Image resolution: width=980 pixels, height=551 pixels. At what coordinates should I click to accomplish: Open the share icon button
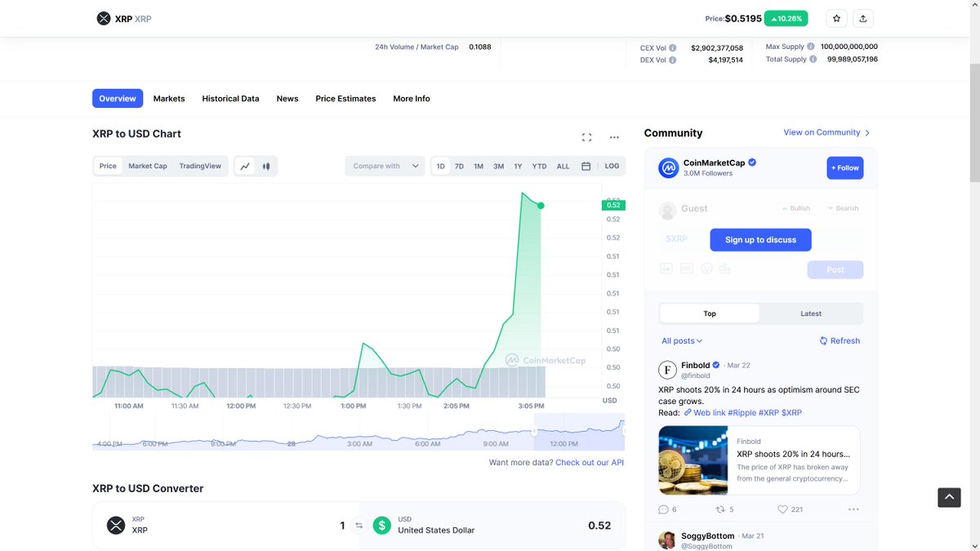tap(863, 18)
